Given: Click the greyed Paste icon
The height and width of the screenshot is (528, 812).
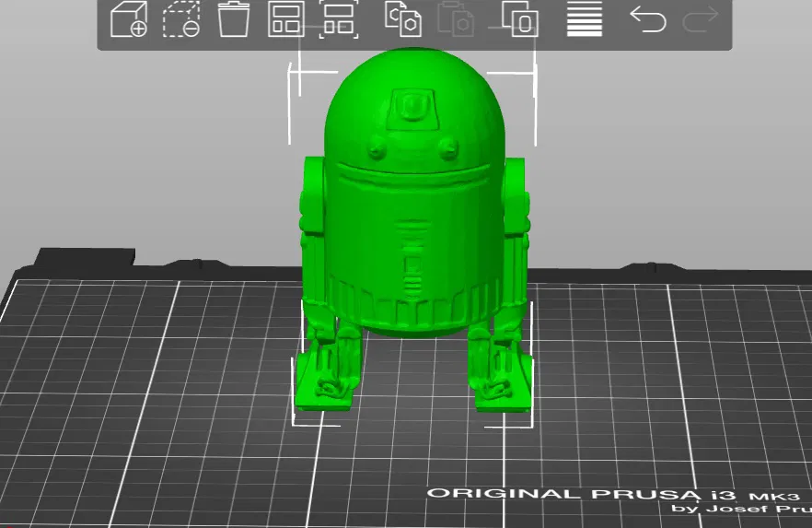Looking at the screenshot, I should coord(456,19).
